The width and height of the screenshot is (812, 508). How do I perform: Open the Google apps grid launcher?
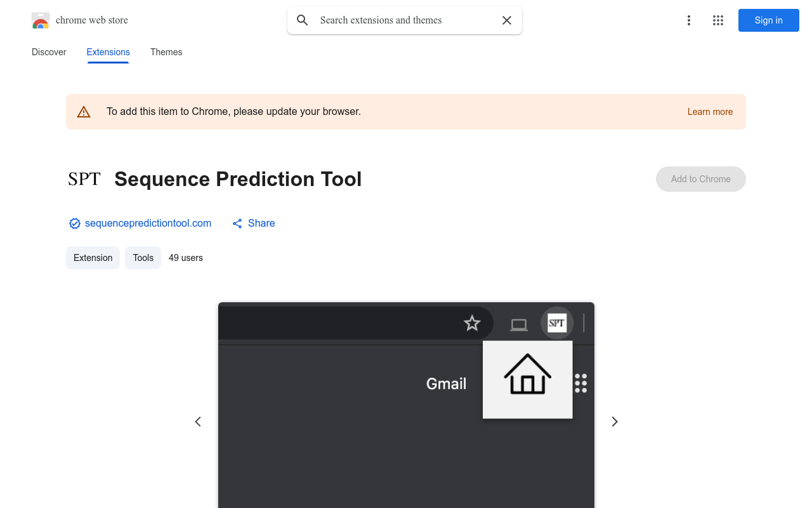click(x=718, y=20)
